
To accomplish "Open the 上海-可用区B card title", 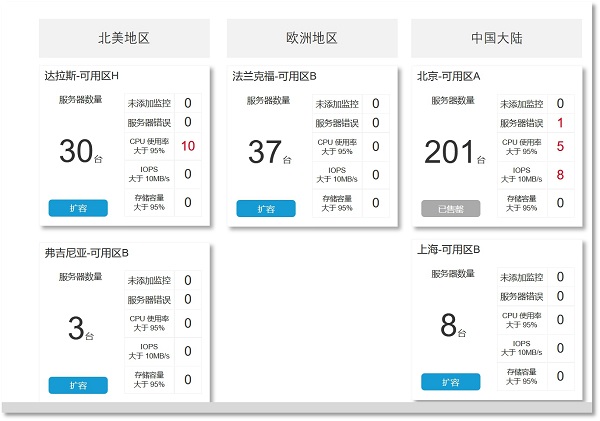I will coord(449,249).
